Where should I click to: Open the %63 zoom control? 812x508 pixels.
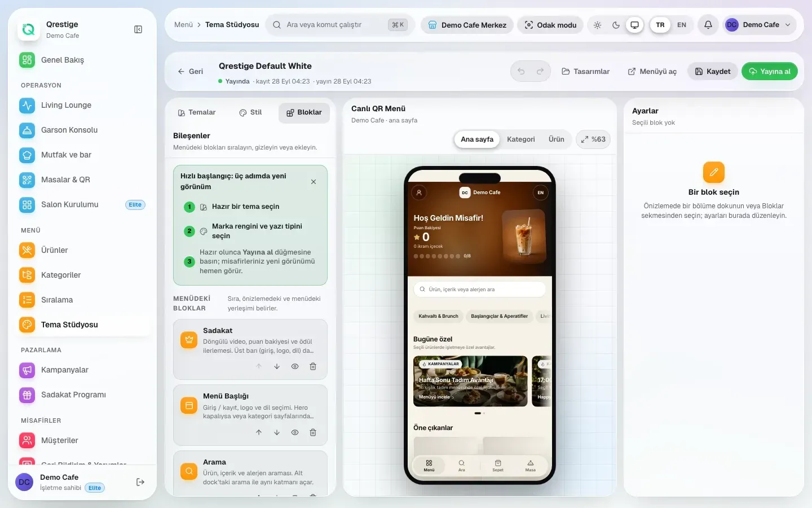pos(593,139)
